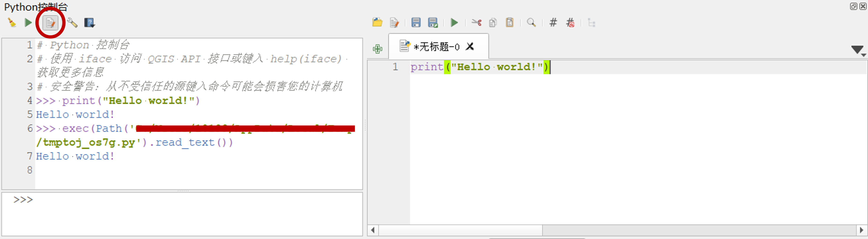Copy selection with the copy icon

point(493,22)
